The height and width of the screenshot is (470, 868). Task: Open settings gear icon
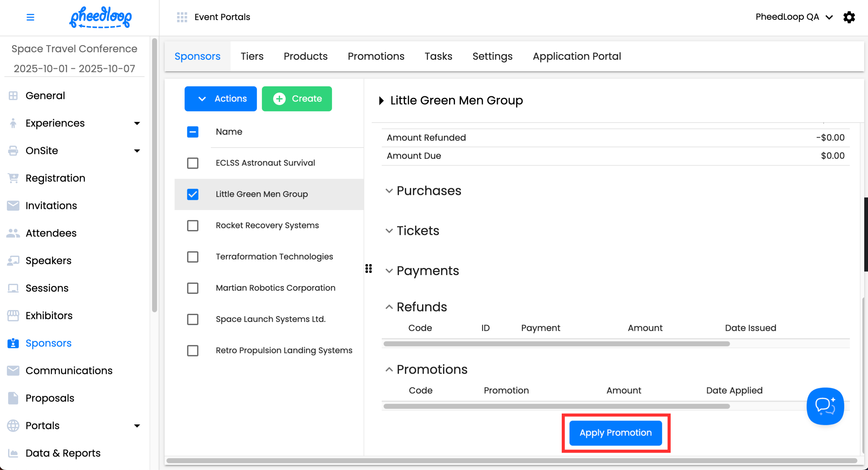(849, 17)
